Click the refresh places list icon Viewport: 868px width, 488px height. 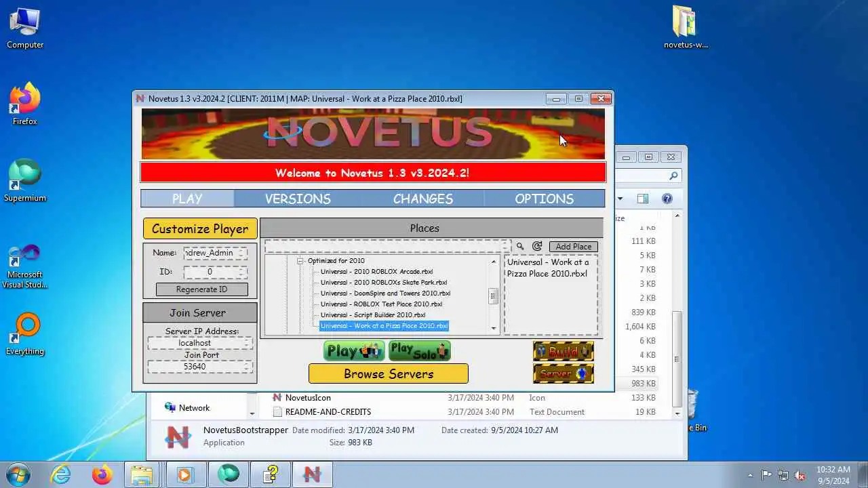click(537, 247)
